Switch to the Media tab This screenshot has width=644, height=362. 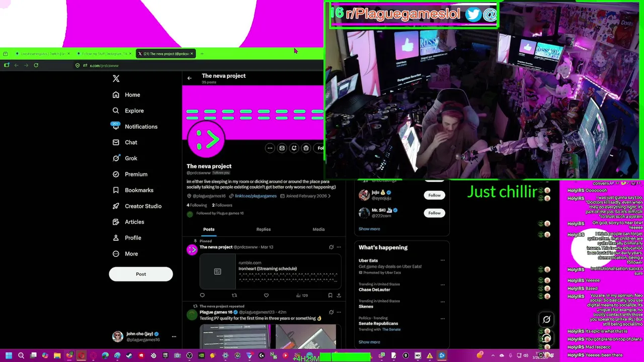point(318,229)
